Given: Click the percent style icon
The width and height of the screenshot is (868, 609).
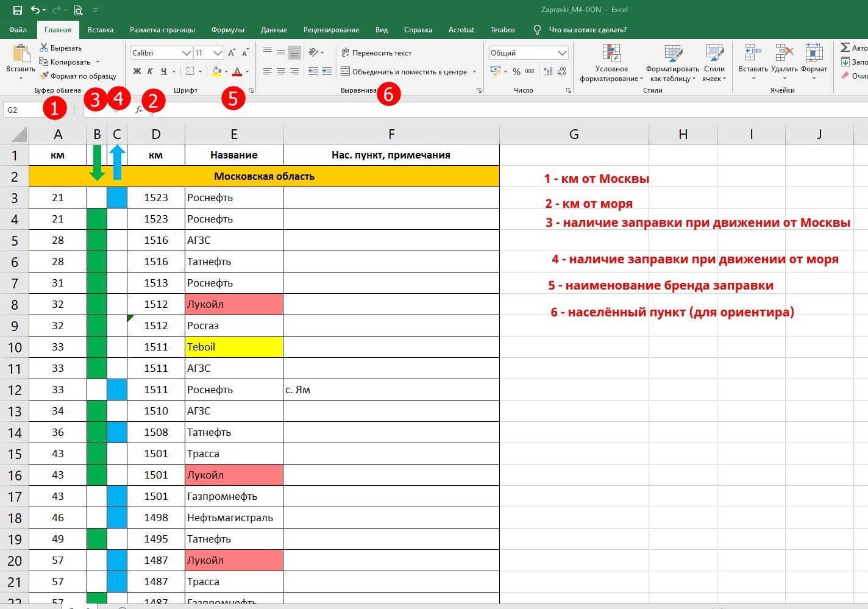Looking at the screenshot, I should tap(516, 72).
